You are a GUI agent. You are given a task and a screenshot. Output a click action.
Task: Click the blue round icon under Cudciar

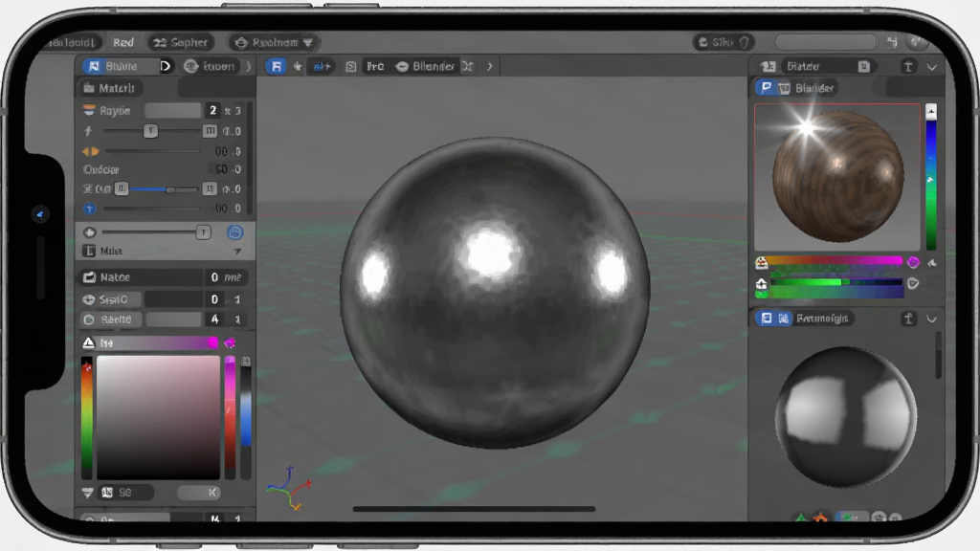pos(89,208)
